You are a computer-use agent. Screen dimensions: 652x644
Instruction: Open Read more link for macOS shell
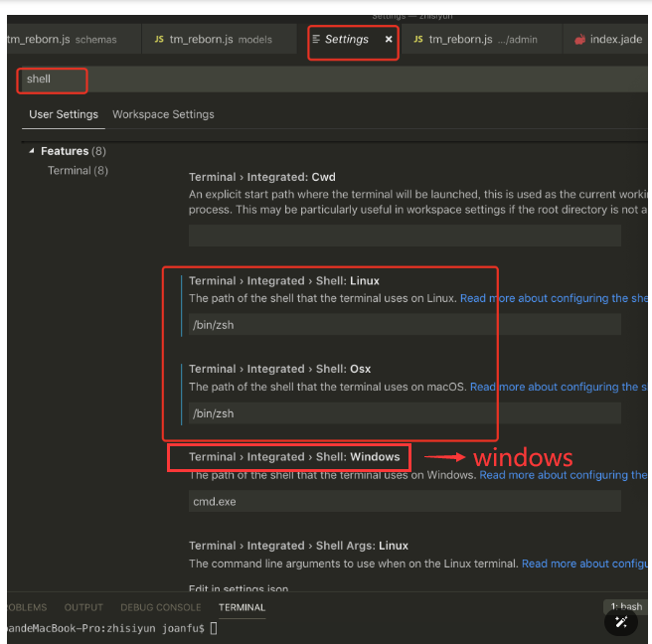(559, 387)
